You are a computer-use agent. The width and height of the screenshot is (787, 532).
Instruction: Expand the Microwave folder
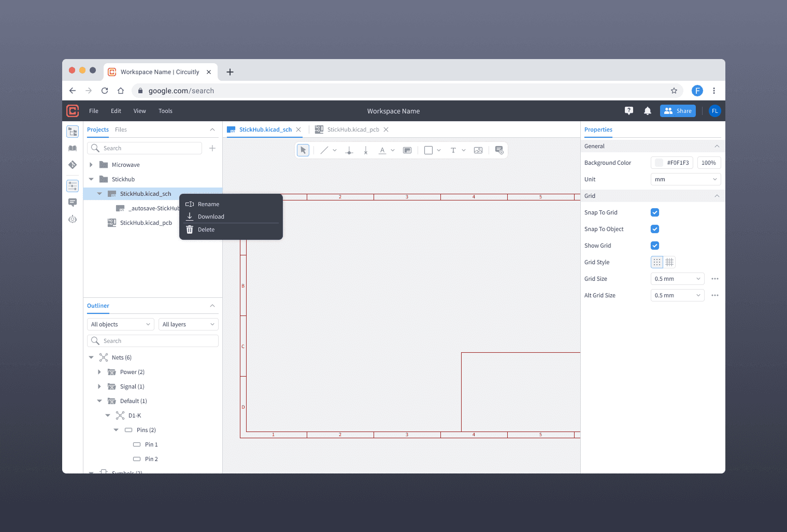tap(91, 165)
